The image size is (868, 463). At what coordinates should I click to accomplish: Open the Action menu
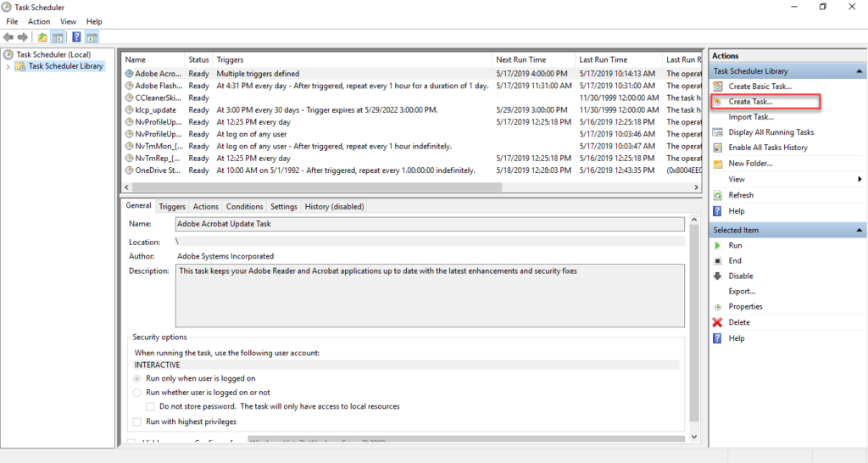[38, 21]
